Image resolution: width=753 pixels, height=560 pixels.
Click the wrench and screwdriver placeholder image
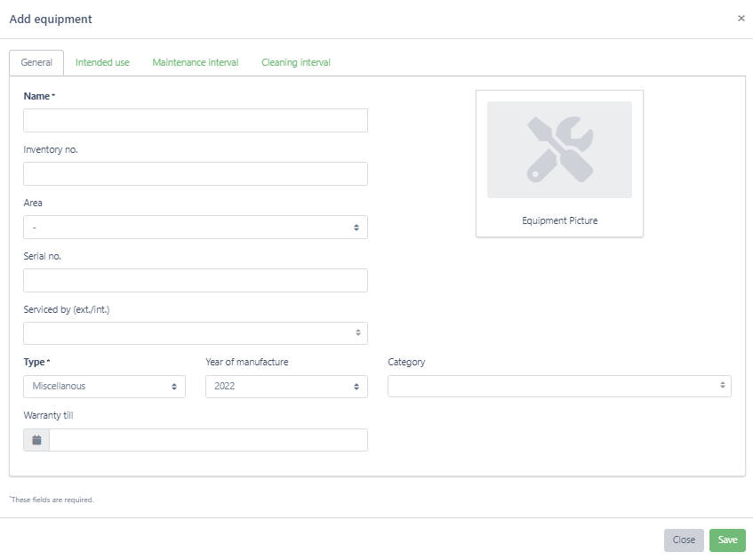[x=559, y=149]
